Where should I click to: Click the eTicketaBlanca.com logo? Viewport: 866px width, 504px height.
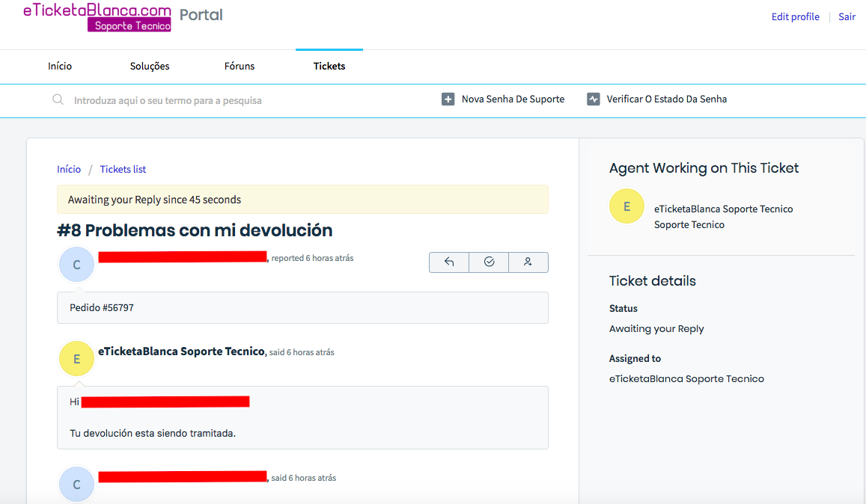point(97,17)
